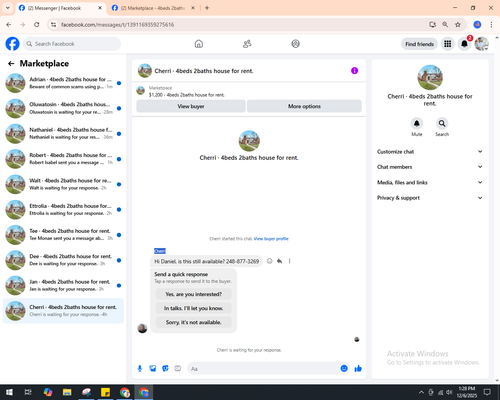Show hidden system tray icons chevron

pyautogui.click(x=421, y=392)
